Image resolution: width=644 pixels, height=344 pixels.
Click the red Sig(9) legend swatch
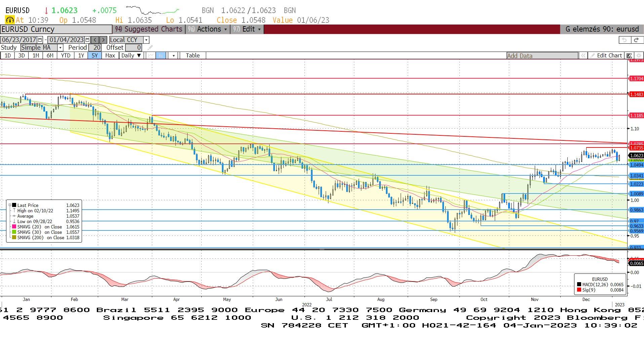coord(579,290)
